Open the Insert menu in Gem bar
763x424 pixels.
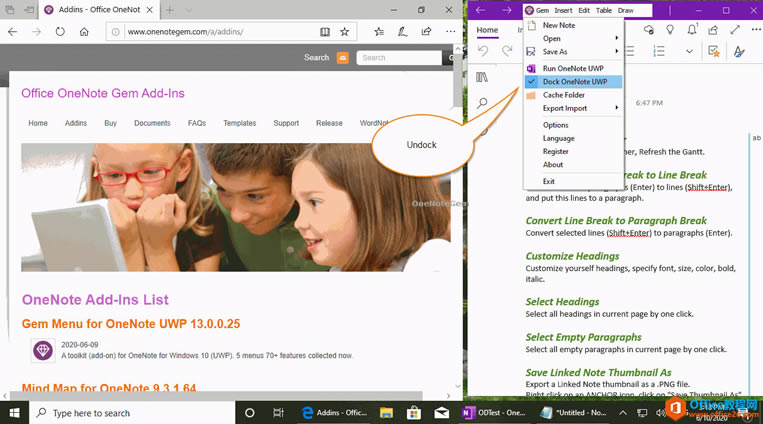point(563,10)
